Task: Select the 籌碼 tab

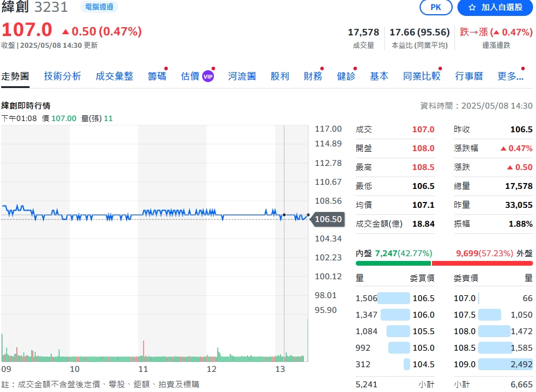Action: [157, 76]
